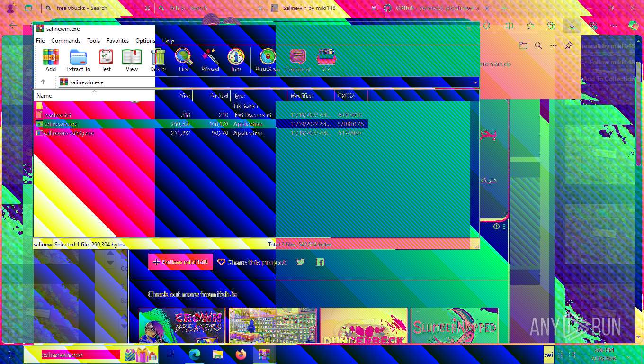The height and width of the screenshot is (364, 644).
Task: Open the SlumberNapped game thumbnail
Action: [454, 326]
